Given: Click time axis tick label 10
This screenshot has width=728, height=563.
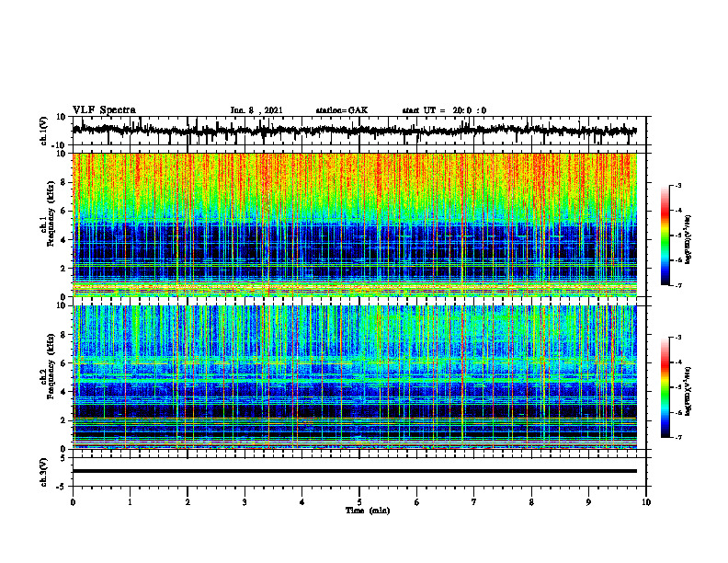Looking at the screenshot, I should point(646,502).
